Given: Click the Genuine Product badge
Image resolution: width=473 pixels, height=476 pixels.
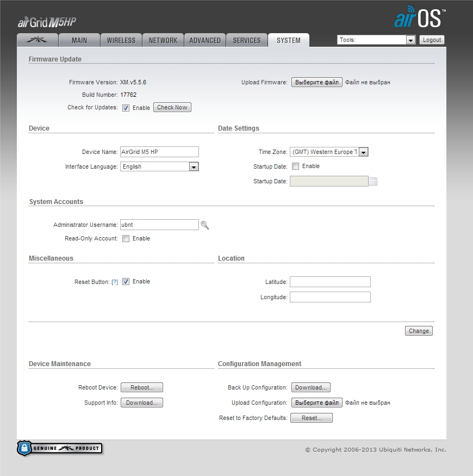Looking at the screenshot, I should 60,448.
